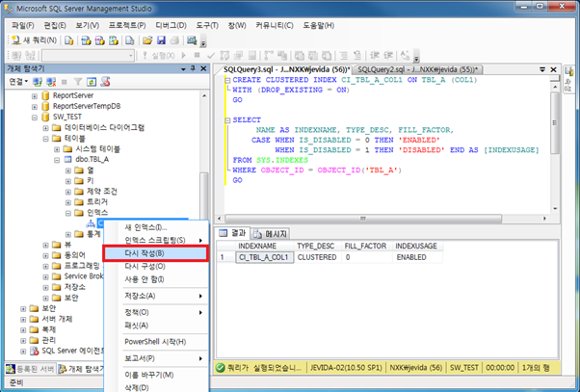Choose 다시 작성(B) from context menu

click(156, 253)
